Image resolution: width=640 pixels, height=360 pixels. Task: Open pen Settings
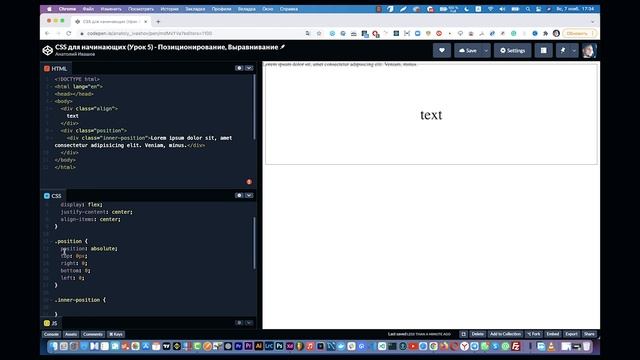click(x=513, y=50)
